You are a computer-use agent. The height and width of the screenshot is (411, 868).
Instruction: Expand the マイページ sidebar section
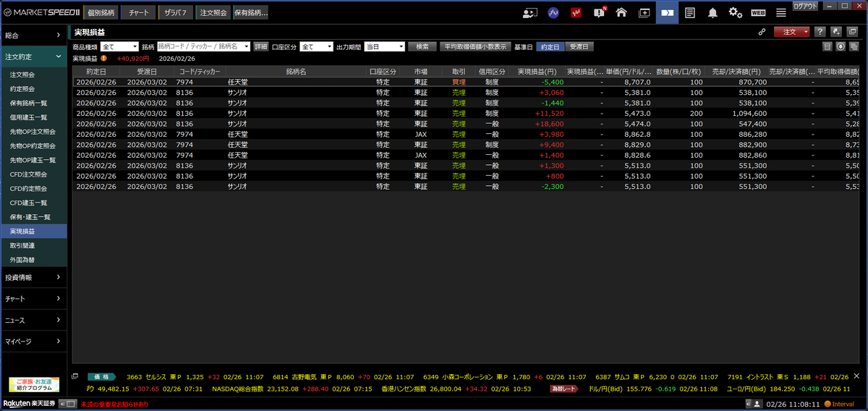click(x=33, y=341)
